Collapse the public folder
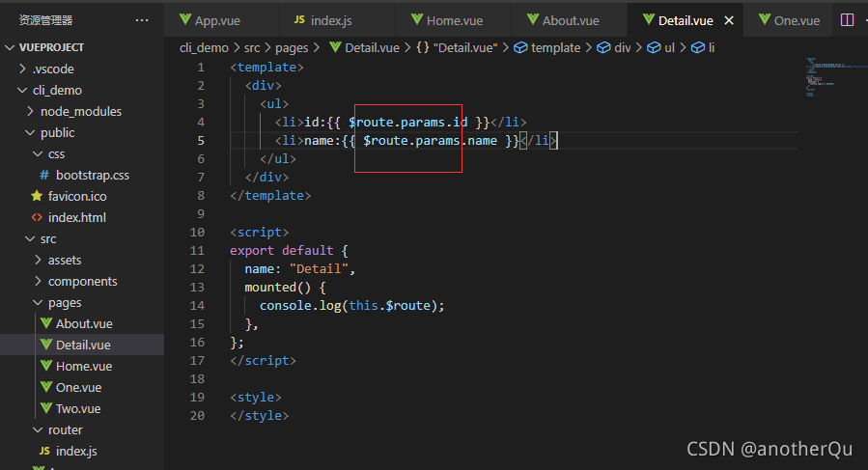Viewport: 868px width, 470px height. click(x=82, y=133)
